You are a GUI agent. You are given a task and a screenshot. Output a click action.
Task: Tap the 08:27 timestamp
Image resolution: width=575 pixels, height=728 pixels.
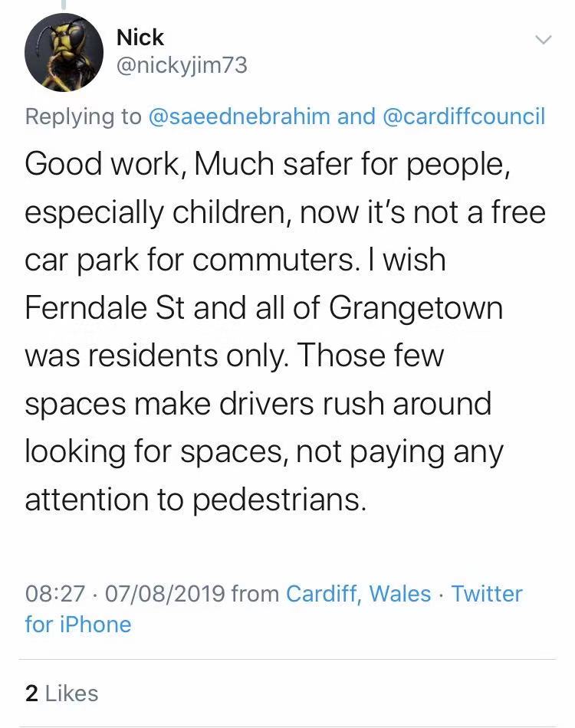click(55, 594)
